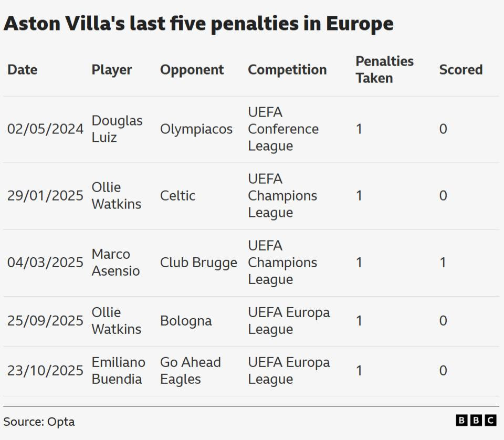The height and width of the screenshot is (440, 504).
Task: Click the Date column header
Action: pyautogui.click(x=23, y=70)
